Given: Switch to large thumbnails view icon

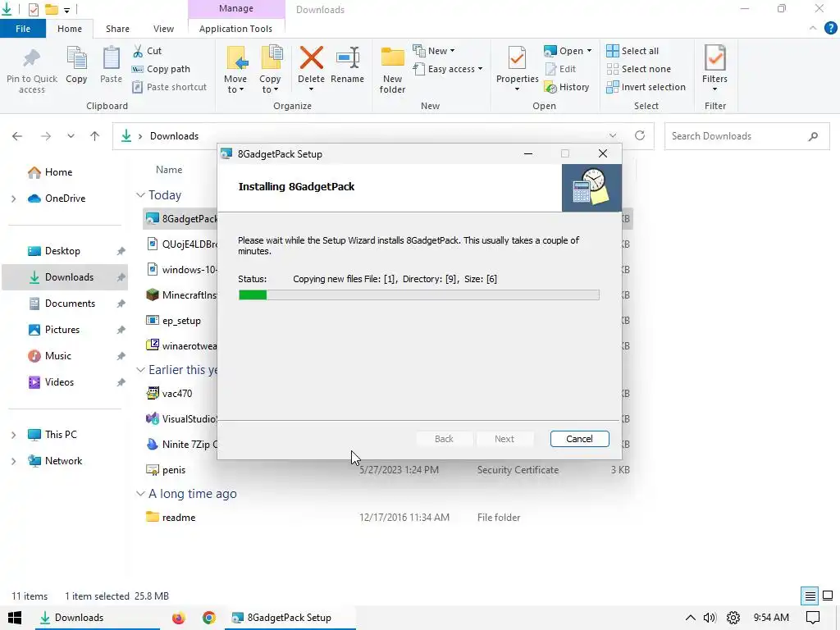Looking at the screenshot, I should pos(828,596).
